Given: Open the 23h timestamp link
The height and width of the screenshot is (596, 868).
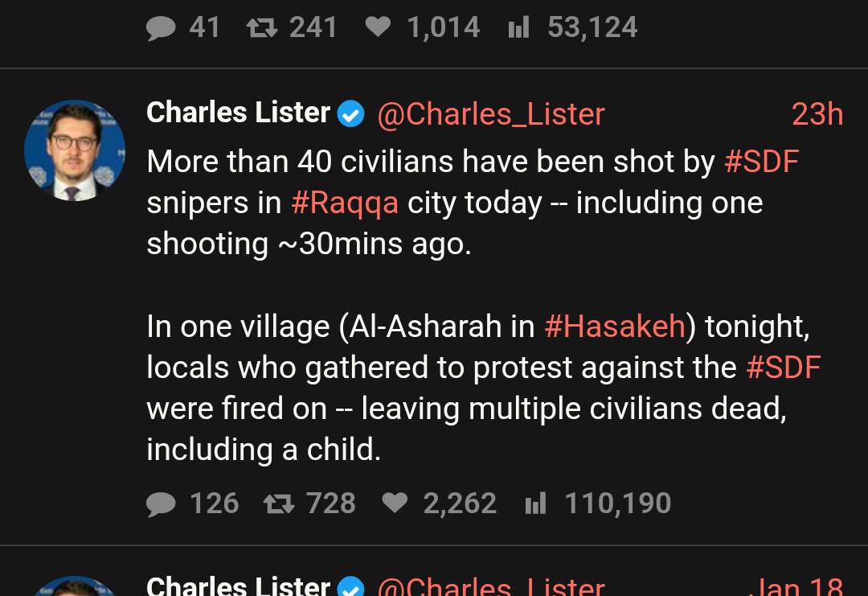Looking at the screenshot, I should [x=817, y=114].
